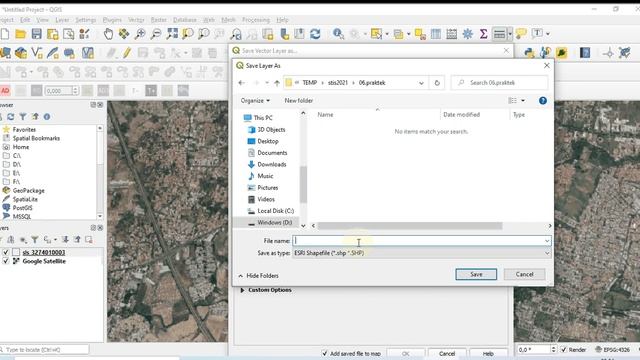The width and height of the screenshot is (640, 360).
Task: Open address bar previous locations dropdown
Action: click(421, 83)
